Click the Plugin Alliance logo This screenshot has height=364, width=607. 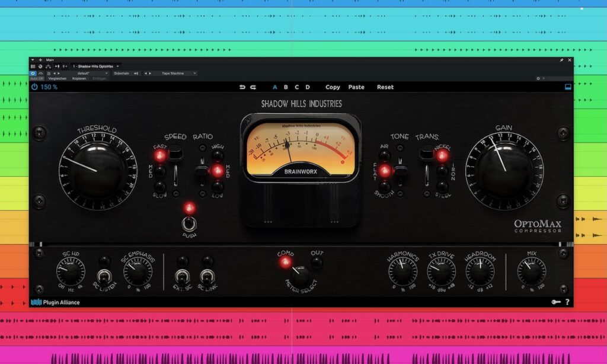pyautogui.click(x=55, y=302)
